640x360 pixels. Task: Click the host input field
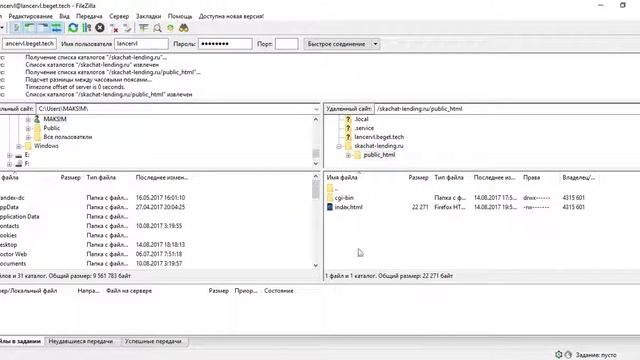coord(29,44)
